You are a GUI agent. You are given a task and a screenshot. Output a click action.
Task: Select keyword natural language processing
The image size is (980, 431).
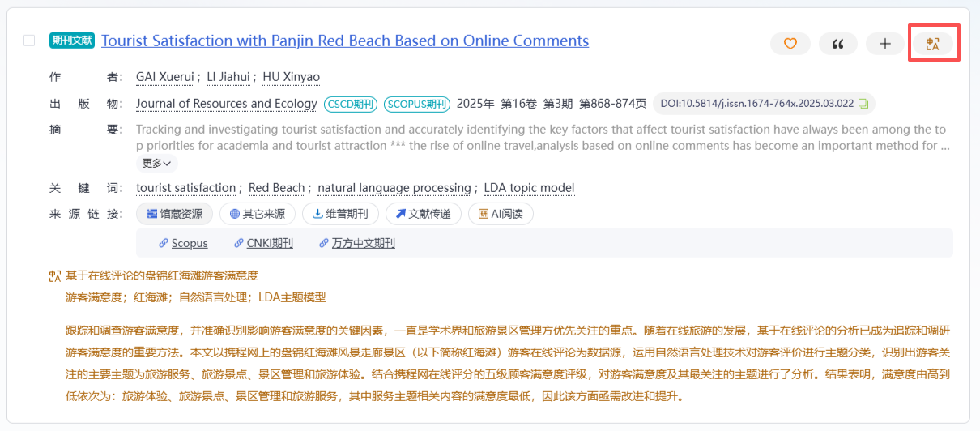pos(394,188)
